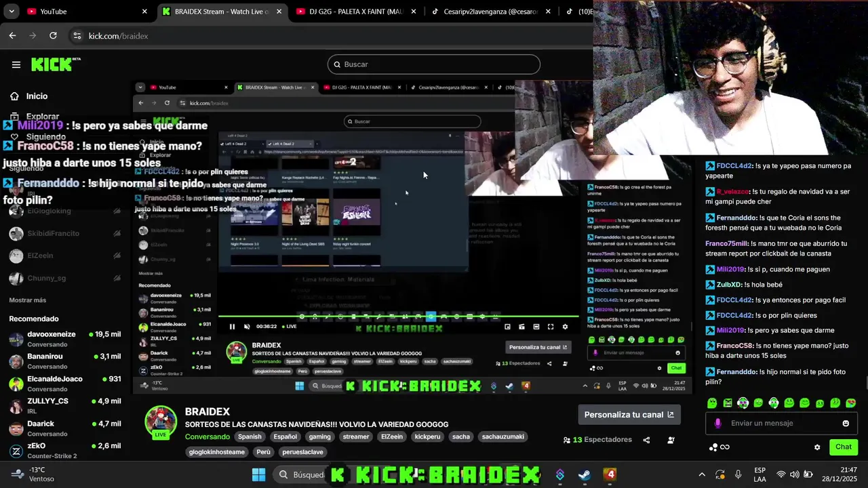The width and height of the screenshot is (868, 488).
Task: Select the kickperu tag
Action: pyautogui.click(x=428, y=437)
